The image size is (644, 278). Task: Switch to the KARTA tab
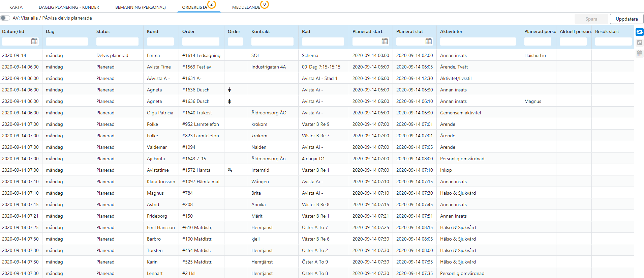pos(16,7)
